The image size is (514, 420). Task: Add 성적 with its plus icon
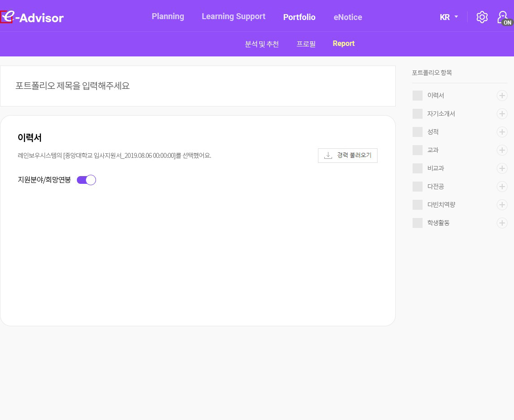coord(502,132)
